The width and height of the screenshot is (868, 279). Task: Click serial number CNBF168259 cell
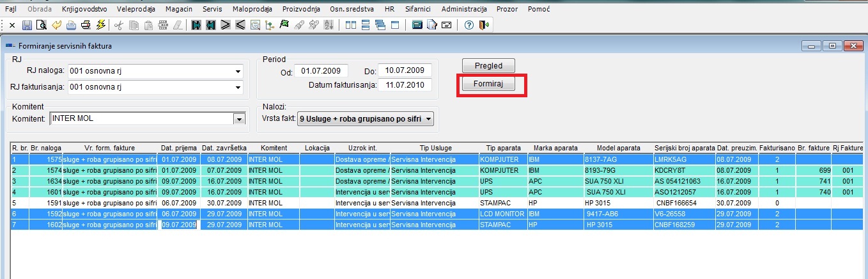684,225
